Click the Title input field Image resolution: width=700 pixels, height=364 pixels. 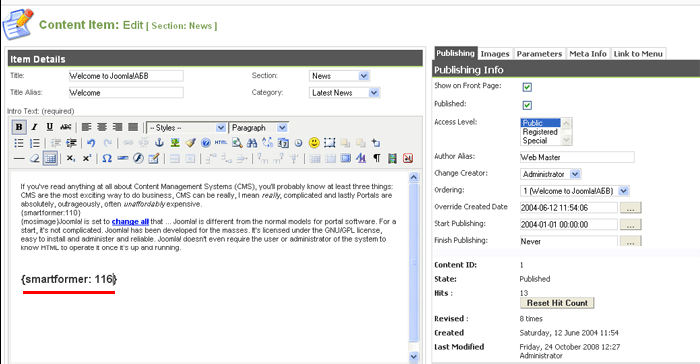click(x=126, y=76)
